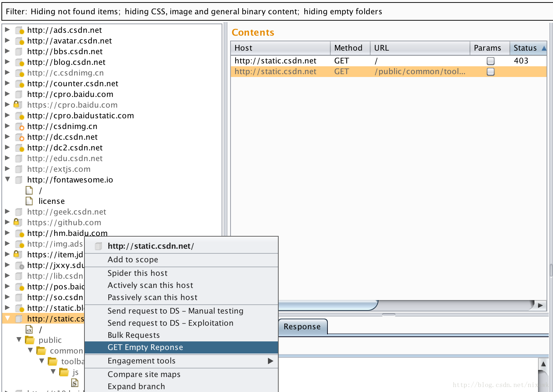The image size is (553, 392).
Task: Collapse the public folder node
Action: (x=19, y=340)
